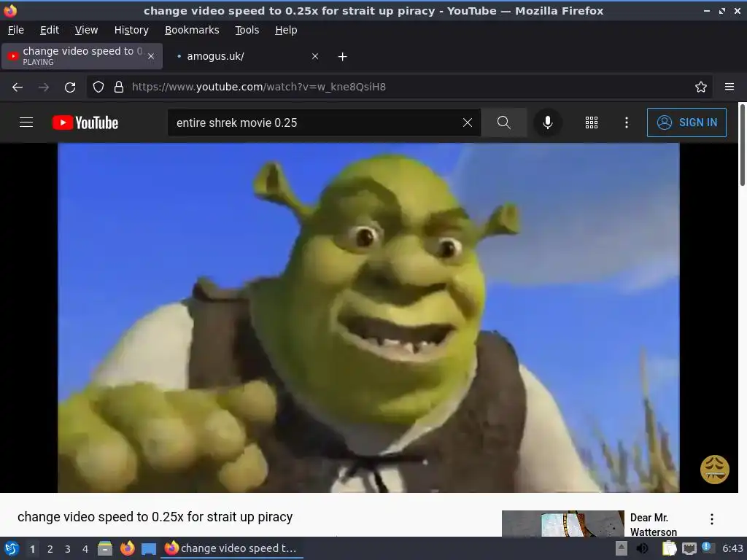The image size is (747, 560).
Task: Open the View menu
Action: tap(86, 30)
